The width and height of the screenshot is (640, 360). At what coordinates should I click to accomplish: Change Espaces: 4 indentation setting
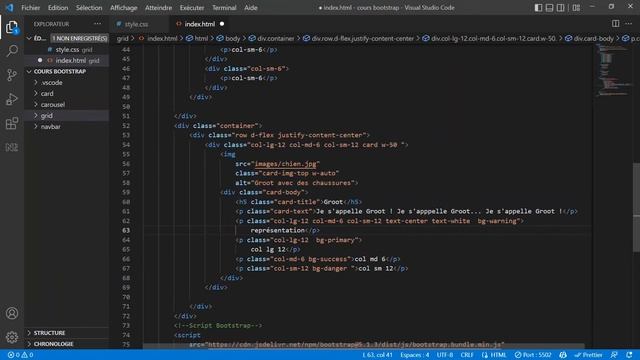tap(415, 355)
